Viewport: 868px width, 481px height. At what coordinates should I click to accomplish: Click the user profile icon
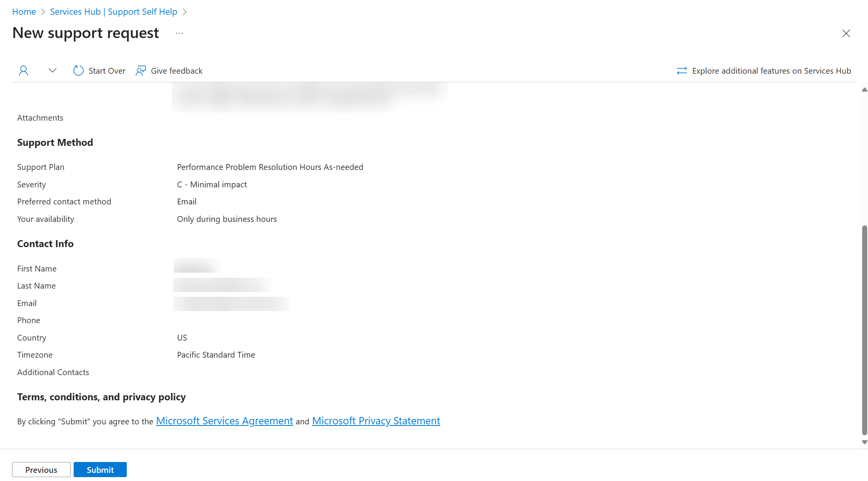point(24,71)
